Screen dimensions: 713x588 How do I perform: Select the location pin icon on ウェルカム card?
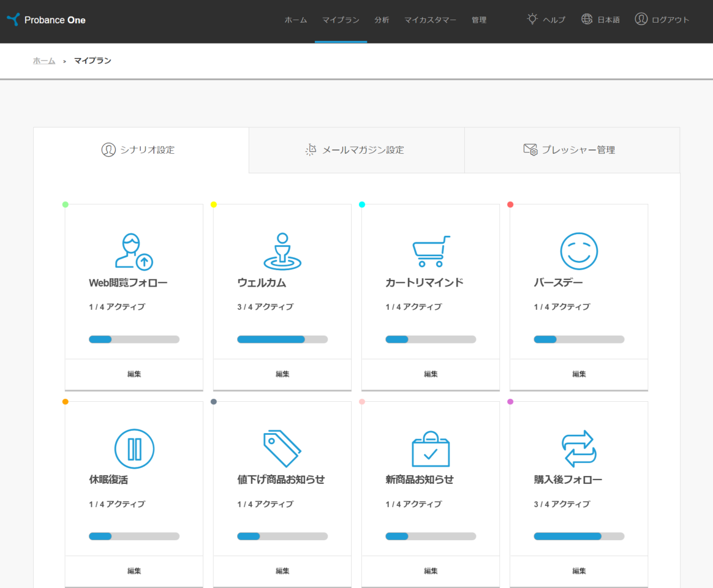coord(282,251)
